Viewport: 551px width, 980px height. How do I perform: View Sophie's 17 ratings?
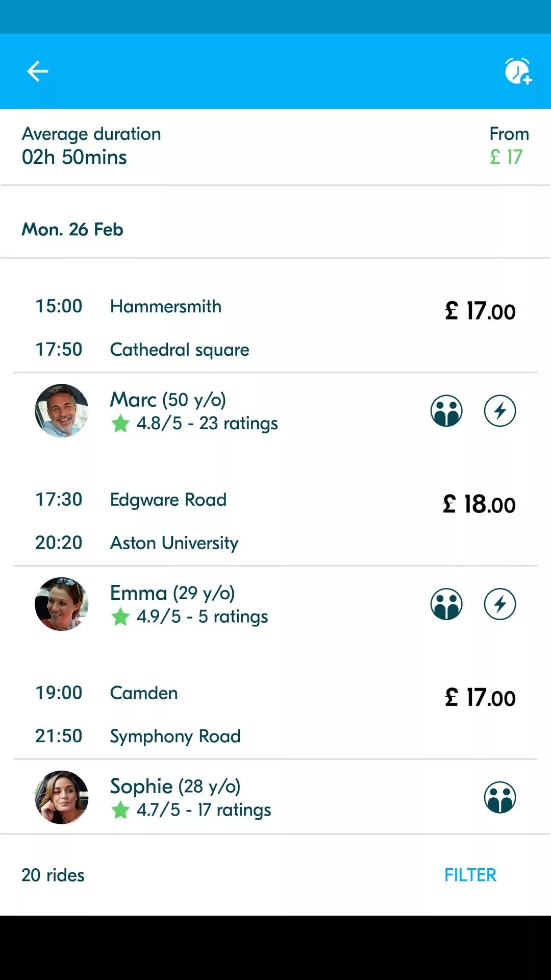(x=204, y=810)
